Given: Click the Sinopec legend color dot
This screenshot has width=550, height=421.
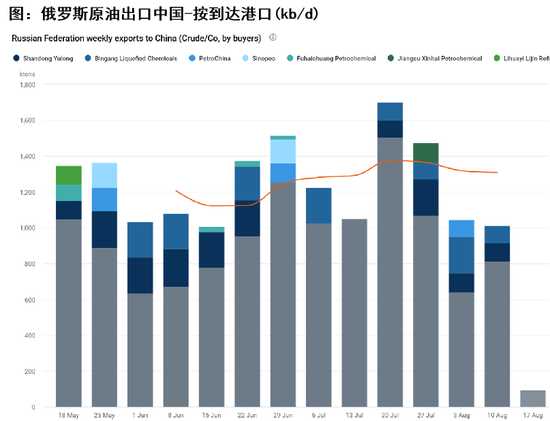Looking at the screenshot, I should [246, 58].
